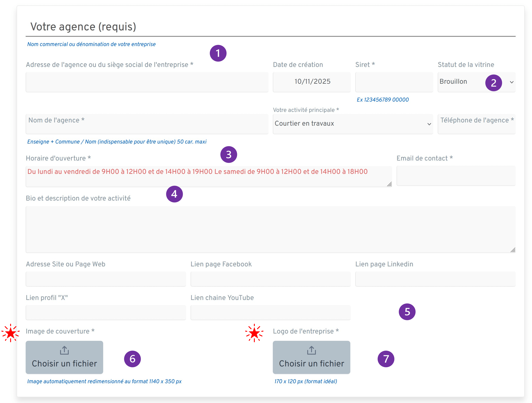This screenshot has width=532, height=403.
Task: Click the upload icon under Logo de l'entreprise
Action: (311, 350)
